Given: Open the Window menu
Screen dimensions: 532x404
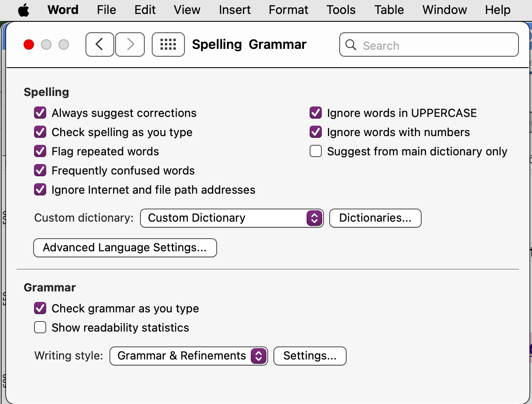Looking at the screenshot, I should (x=445, y=10).
